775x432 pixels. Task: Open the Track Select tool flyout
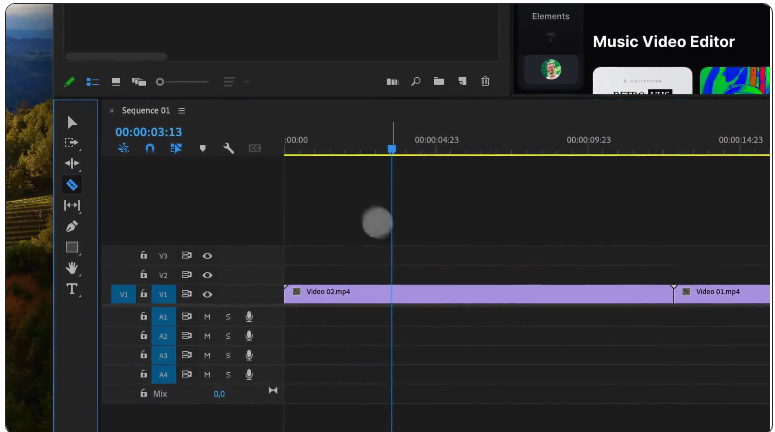(x=72, y=143)
